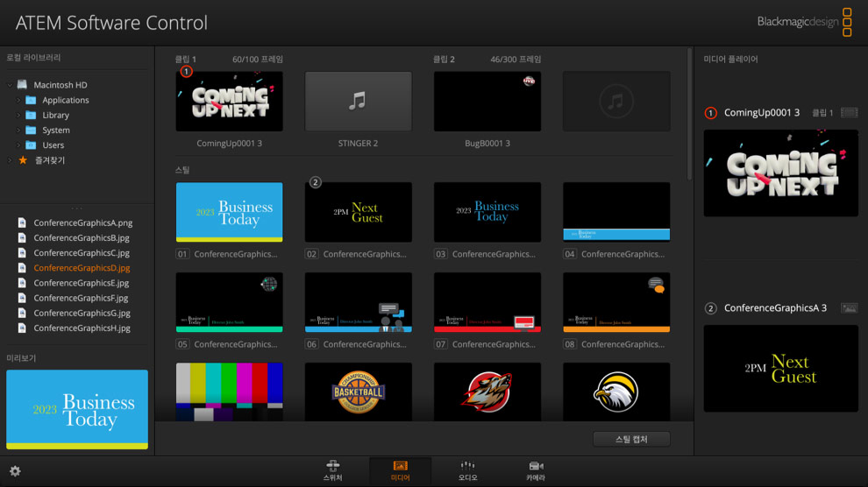
Task: Click the Macintosh HD drive icon
Action: click(22, 85)
